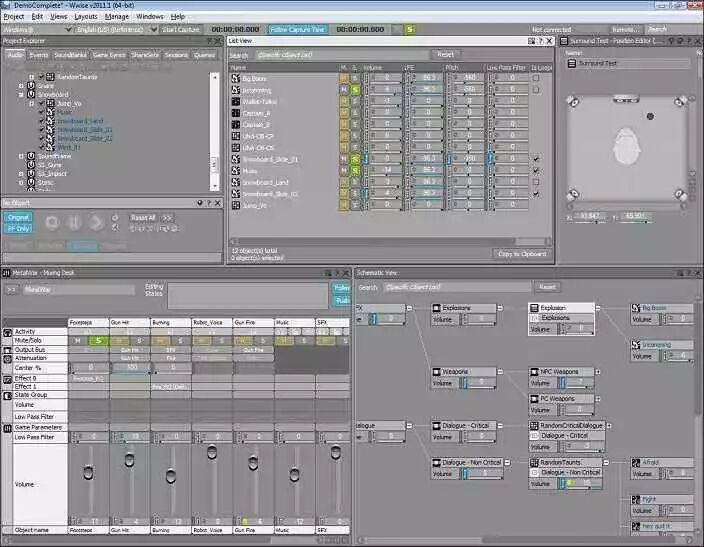Collapse the Explosion node in Schematic View
This screenshot has width=704, height=547.
(x=598, y=308)
